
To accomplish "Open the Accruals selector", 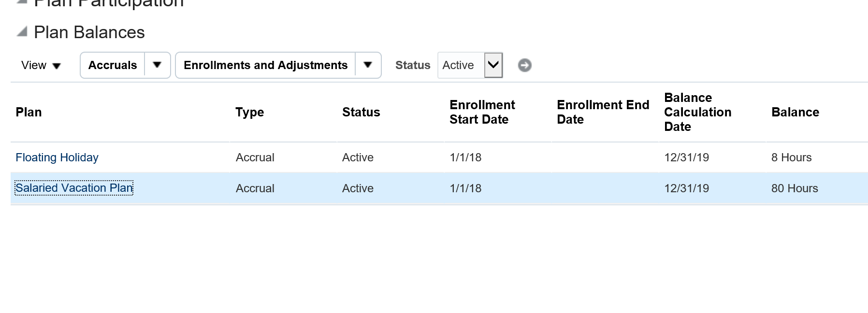I will tap(112, 65).
